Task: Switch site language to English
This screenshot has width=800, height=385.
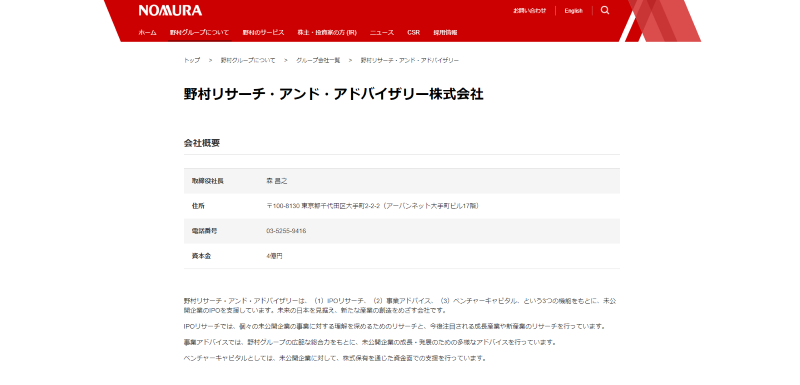Action: pos(573,11)
